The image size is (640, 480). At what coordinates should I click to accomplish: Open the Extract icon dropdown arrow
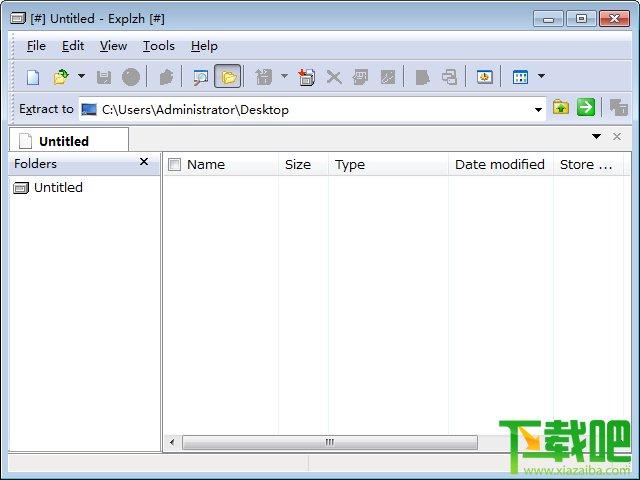click(x=284, y=76)
